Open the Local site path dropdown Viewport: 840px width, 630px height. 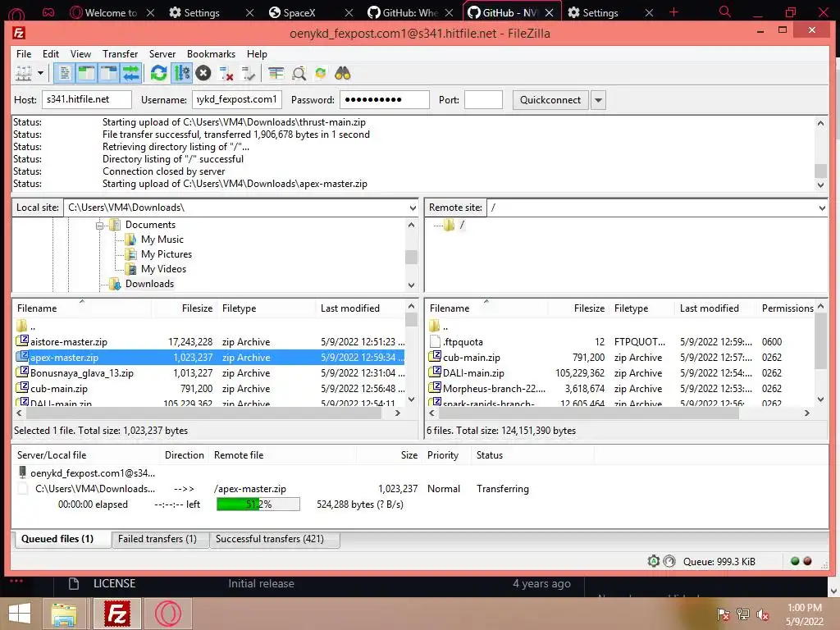pyautogui.click(x=413, y=208)
